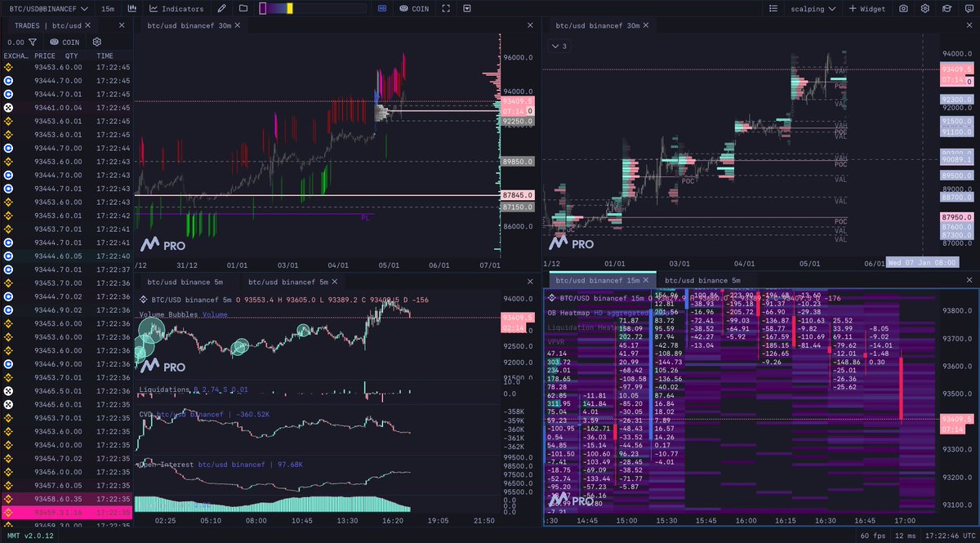Screen dimensions: 980x543
Task: Select the pencil drawing tool
Action: [x=222, y=8]
